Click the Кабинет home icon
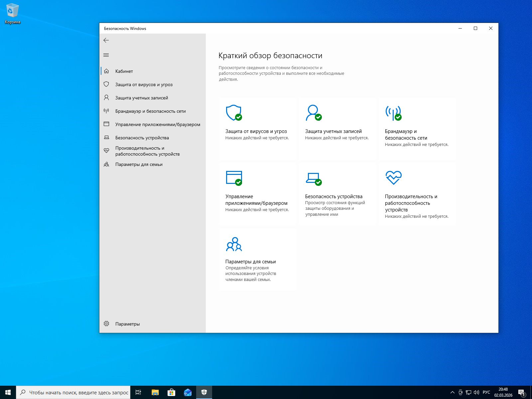Viewport: 532px width, 399px height. tap(106, 71)
